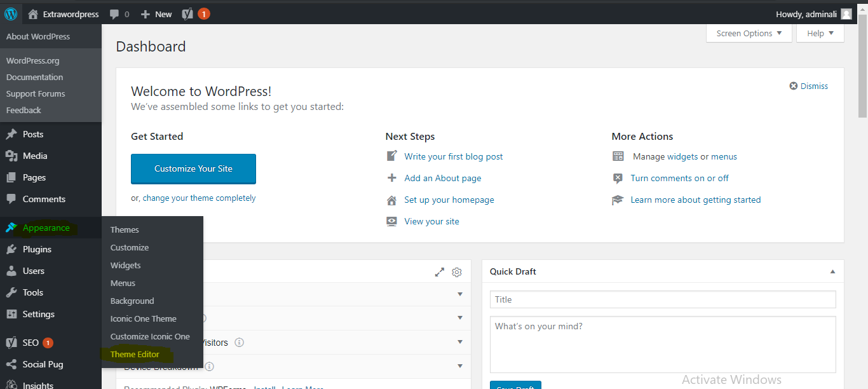Click the Customize Your Site button
Viewport: 868px width, 389px height.
click(193, 168)
